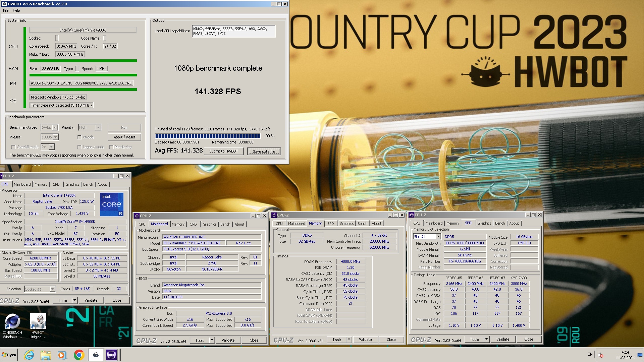This screenshot has width=644, height=362.
Task: Click the Part Number F5-7600J3646G16G field
Action: tap(465, 261)
